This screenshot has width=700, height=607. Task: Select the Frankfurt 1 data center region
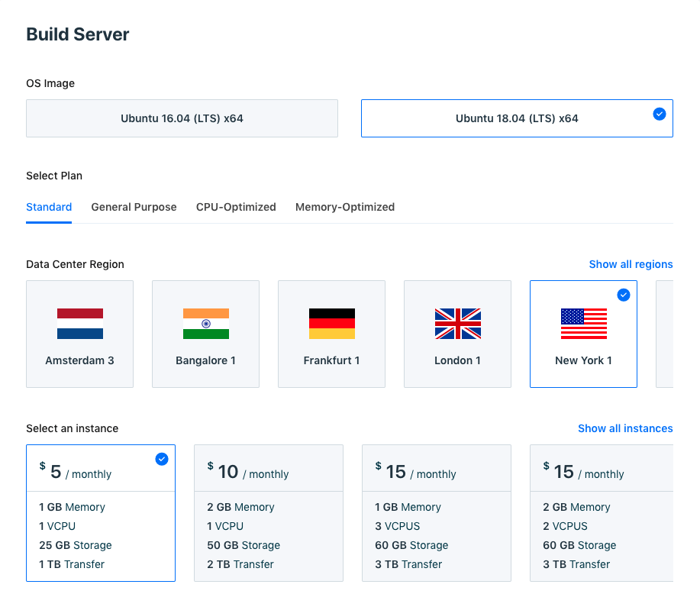(331, 334)
